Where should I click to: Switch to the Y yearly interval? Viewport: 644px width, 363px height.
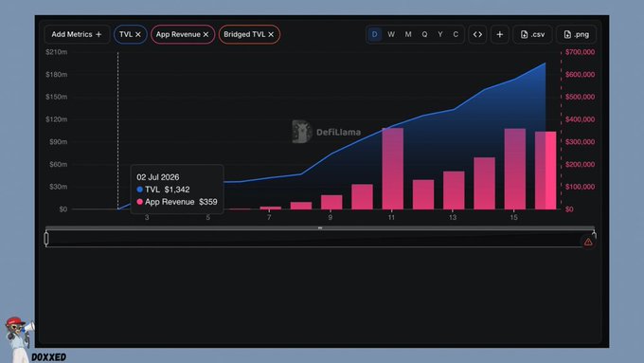439,34
